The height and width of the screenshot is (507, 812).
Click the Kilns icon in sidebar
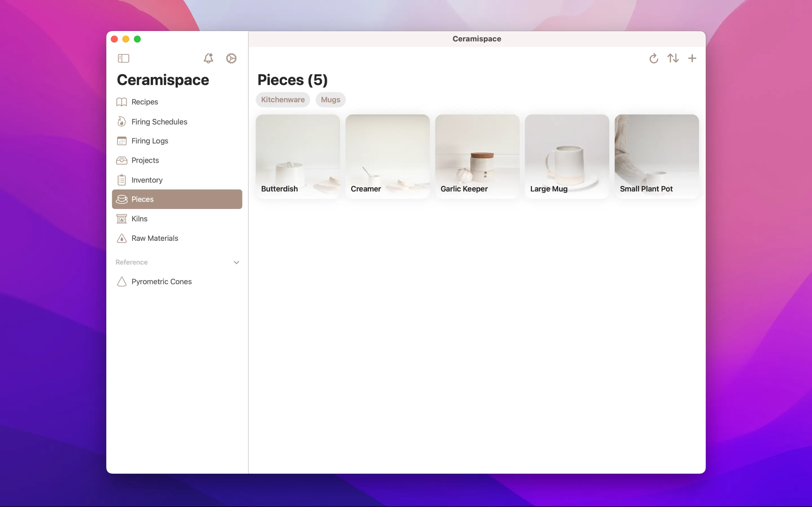point(122,219)
